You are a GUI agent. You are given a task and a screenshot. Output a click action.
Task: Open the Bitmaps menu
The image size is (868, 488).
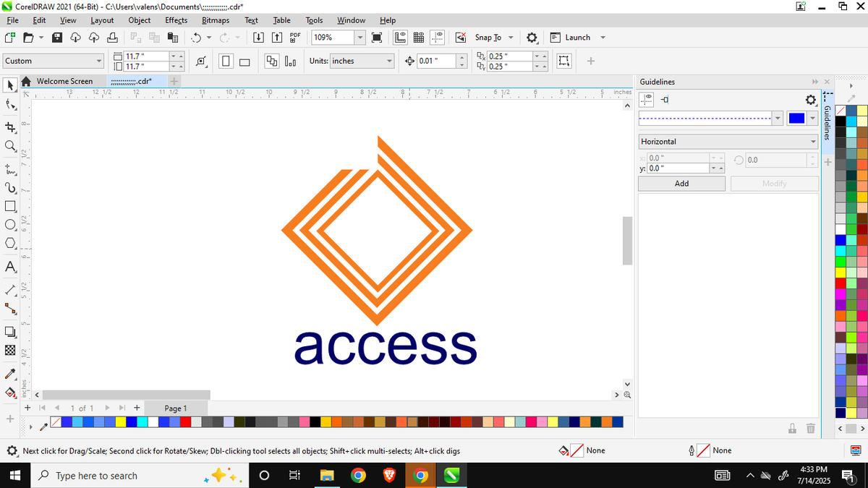(x=216, y=20)
